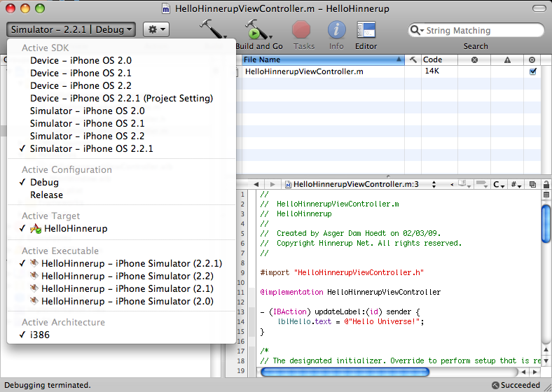
Task: Click the split pane divider handle
Action: [388, 176]
